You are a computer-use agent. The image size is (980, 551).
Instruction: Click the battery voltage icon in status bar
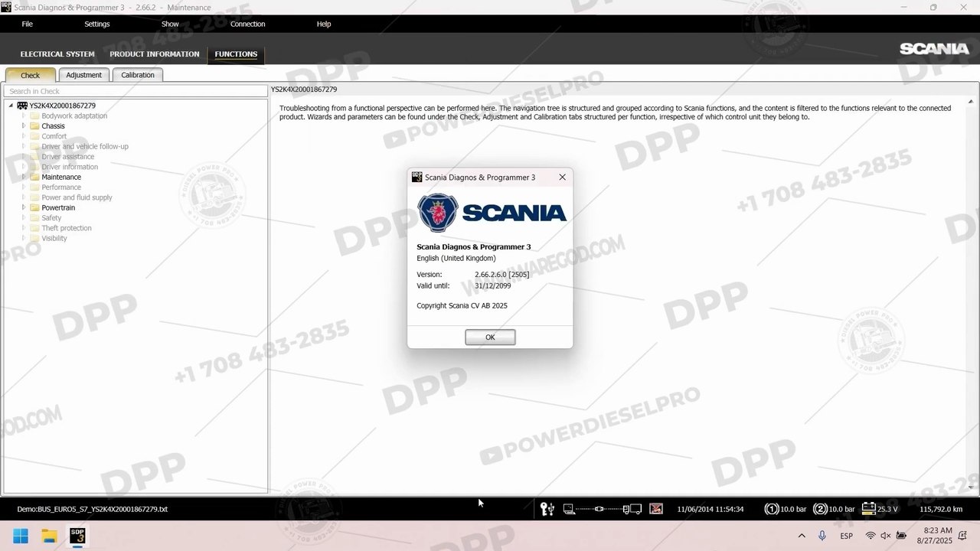tap(868, 509)
